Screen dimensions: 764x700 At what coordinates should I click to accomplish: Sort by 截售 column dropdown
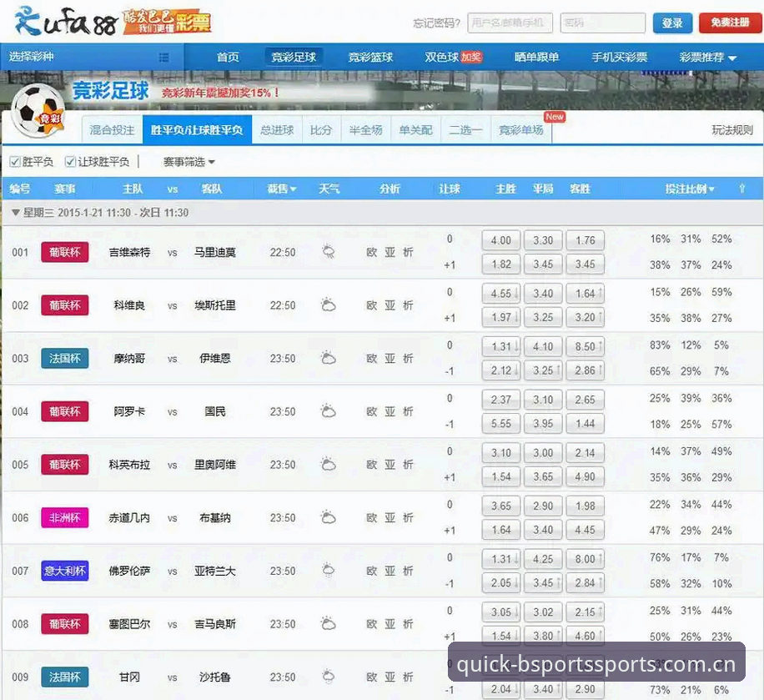282,189
